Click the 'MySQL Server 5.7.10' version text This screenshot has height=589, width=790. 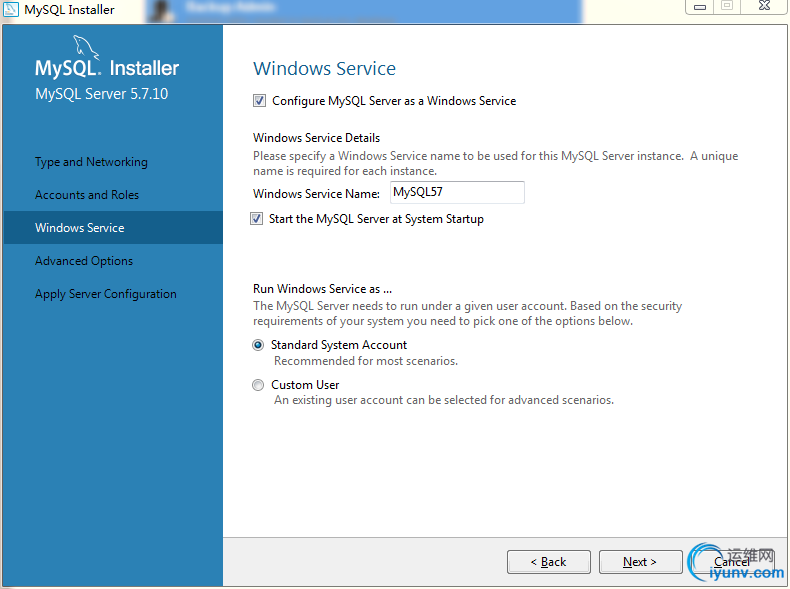point(101,94)
